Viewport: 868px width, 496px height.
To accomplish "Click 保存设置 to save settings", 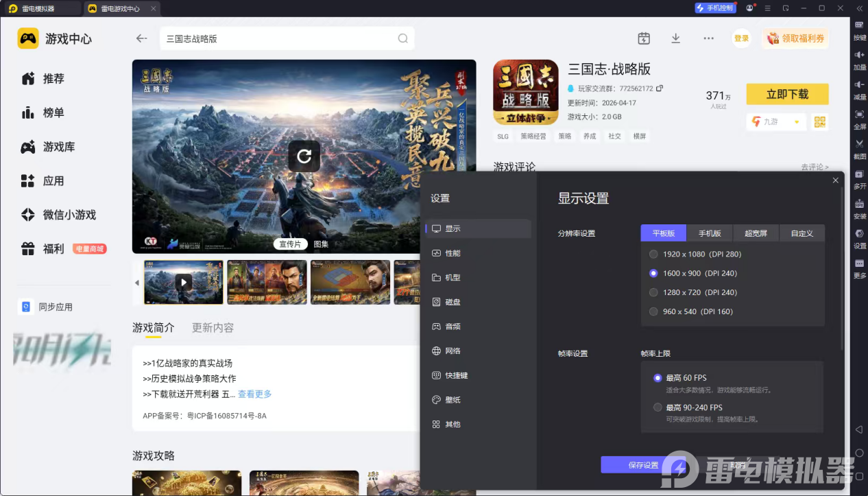I will [643, 465].
